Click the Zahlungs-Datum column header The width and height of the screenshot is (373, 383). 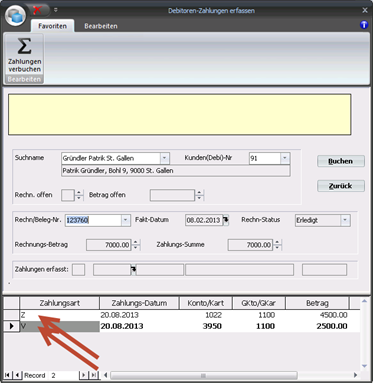[139, 303]
